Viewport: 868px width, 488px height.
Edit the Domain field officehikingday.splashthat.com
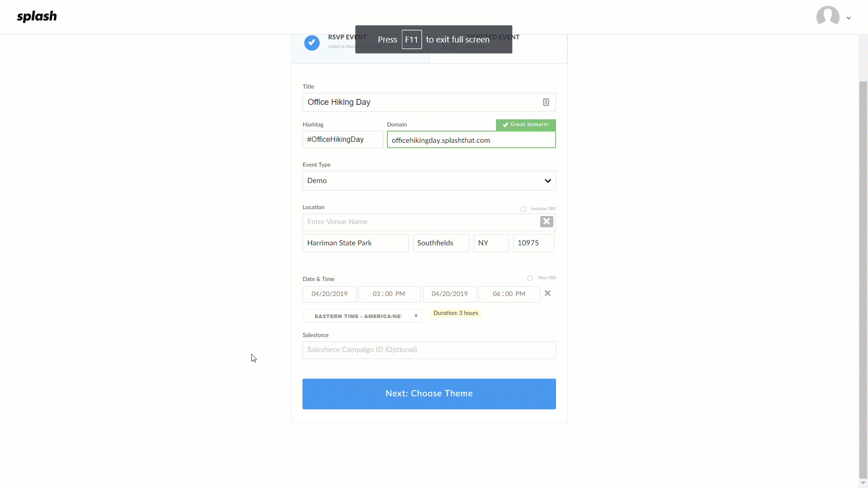pos(471,140)
